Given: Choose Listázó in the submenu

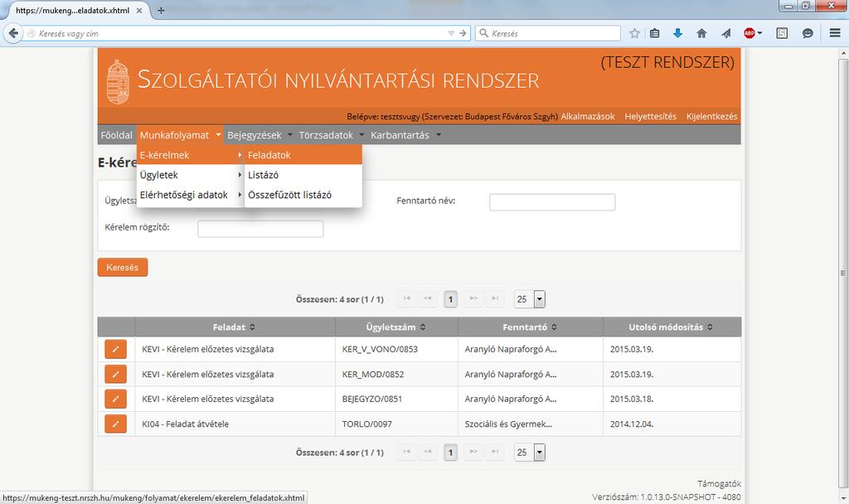Looking at the screenshot, I should pos(303,175).
